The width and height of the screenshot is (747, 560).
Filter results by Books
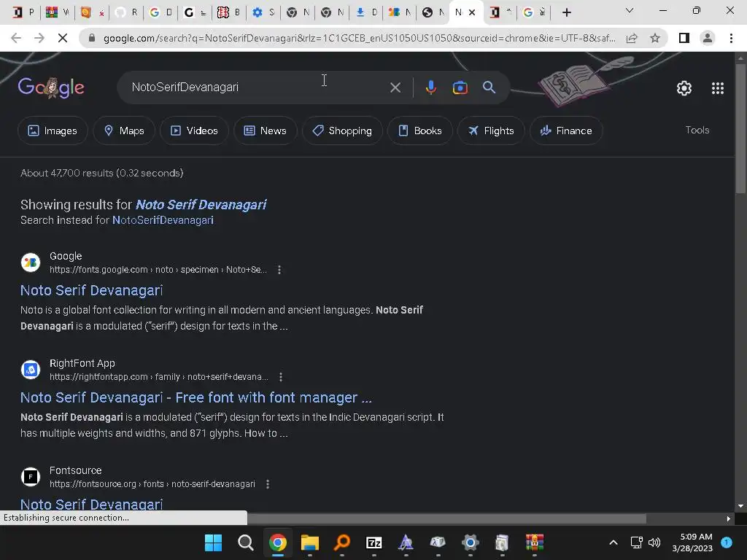tap(419, 131)
